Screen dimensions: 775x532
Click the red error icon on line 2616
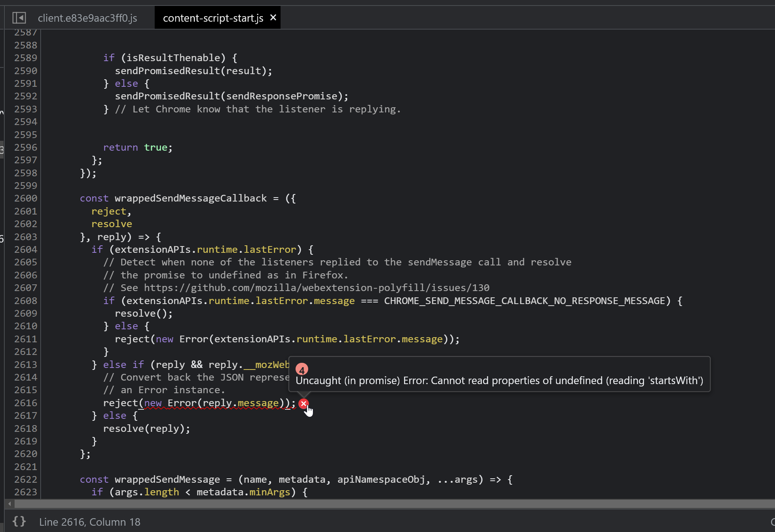pos(303,403)
